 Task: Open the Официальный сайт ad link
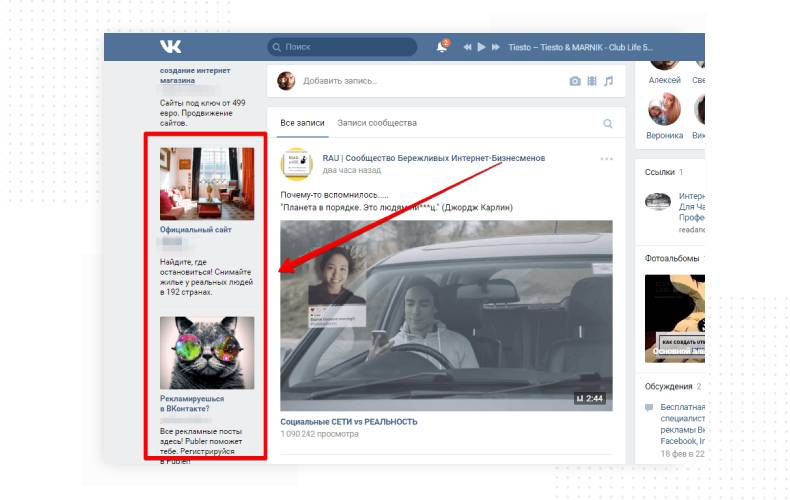(x=195, y=229)
